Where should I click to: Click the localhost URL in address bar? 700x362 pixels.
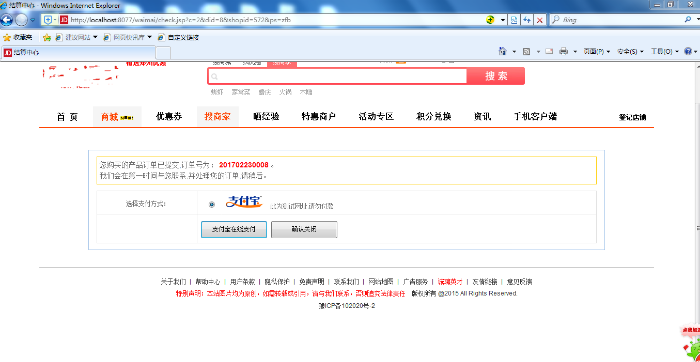click(180, 20)
